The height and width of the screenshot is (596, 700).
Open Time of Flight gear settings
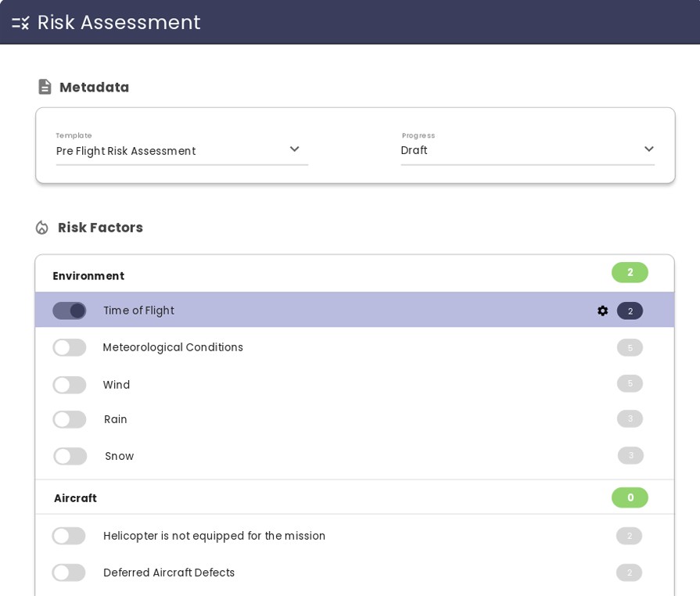(x=603, y=311)
